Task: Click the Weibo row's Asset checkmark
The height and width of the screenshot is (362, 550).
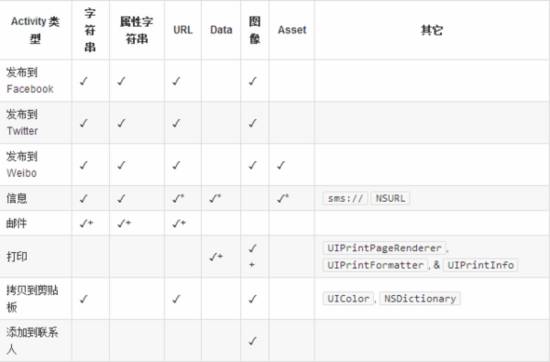Action: 281,165
